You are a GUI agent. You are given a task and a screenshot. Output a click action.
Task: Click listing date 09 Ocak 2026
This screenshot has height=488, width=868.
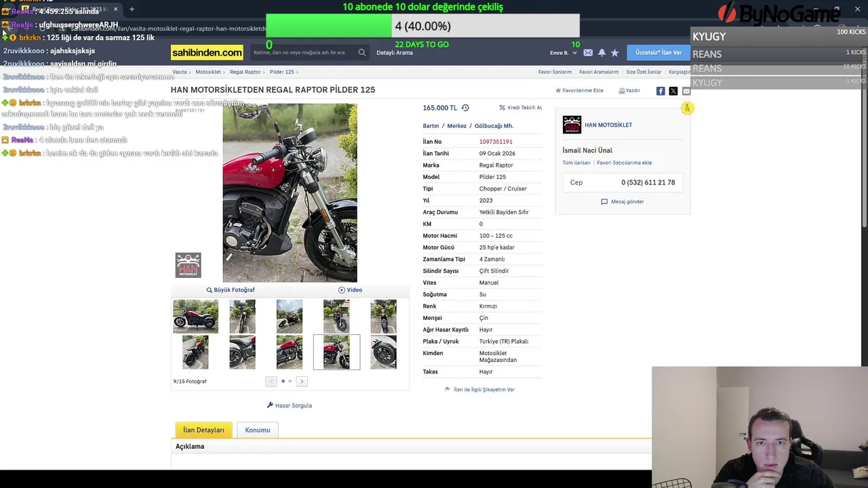coord(497,153)
